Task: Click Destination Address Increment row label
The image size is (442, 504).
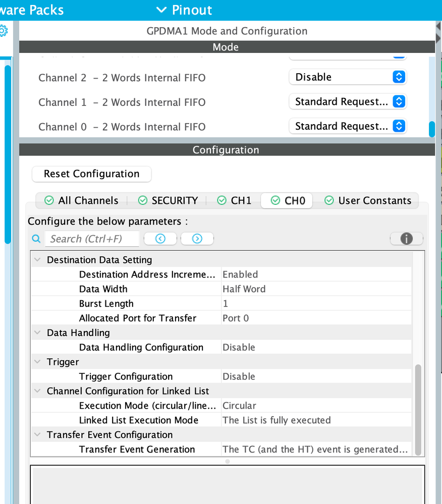Action: [x=147, y=274]
